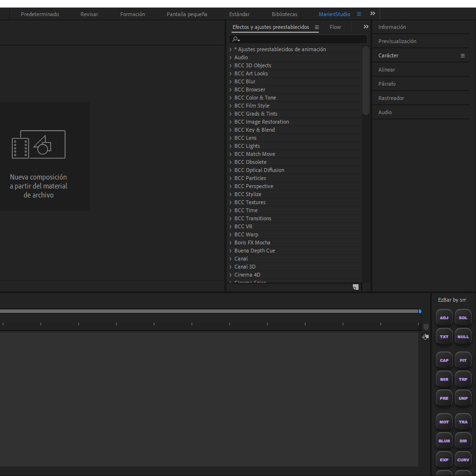Viewport: 476px width, 476px height.
Task: Expand the Audio effects category
Action: coord(230,57)
